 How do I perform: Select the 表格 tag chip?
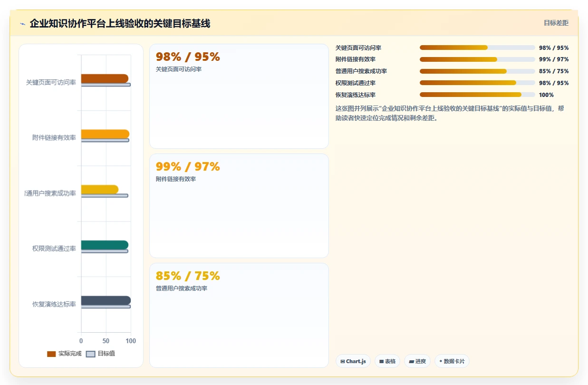pyautogui.click(x=387, y=361)
